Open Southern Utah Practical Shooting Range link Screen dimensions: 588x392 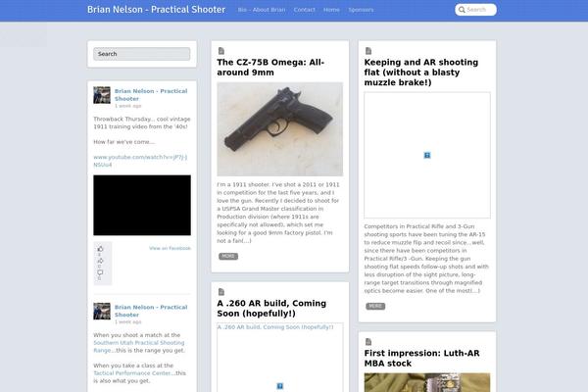tap(139, 346)
